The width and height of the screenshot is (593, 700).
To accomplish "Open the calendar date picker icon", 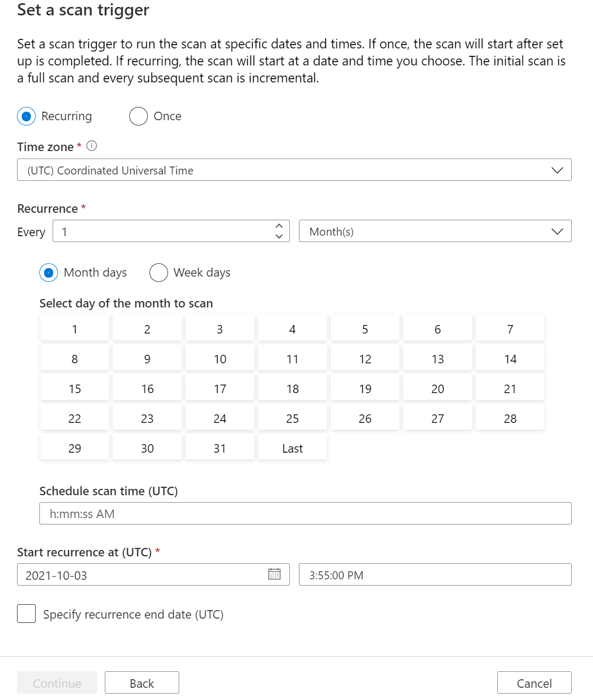I will click(274, 574).
